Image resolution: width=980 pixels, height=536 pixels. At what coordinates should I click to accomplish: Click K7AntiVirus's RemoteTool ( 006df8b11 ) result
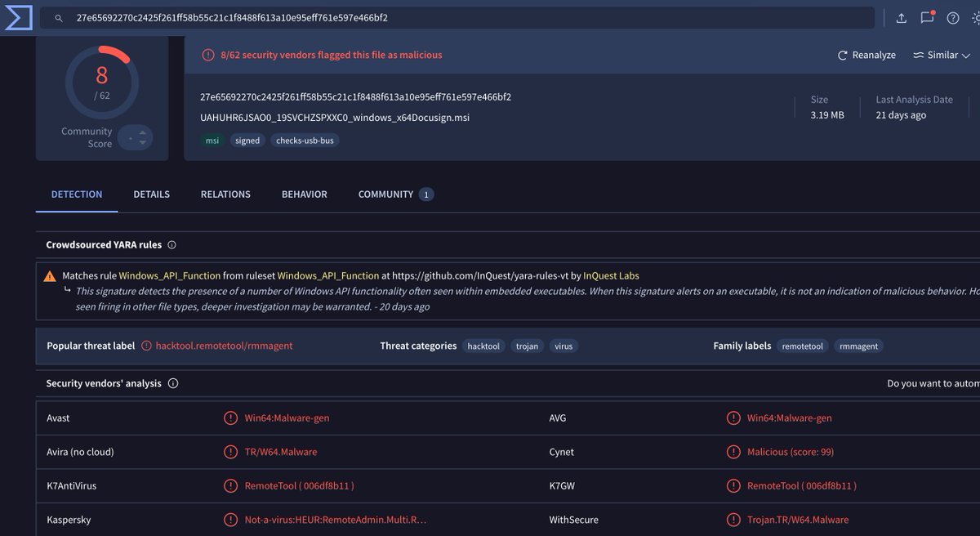point(300,486)
